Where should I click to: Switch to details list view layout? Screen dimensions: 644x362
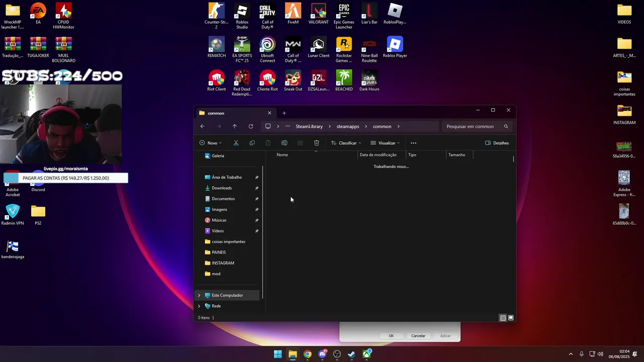(503, 318)
